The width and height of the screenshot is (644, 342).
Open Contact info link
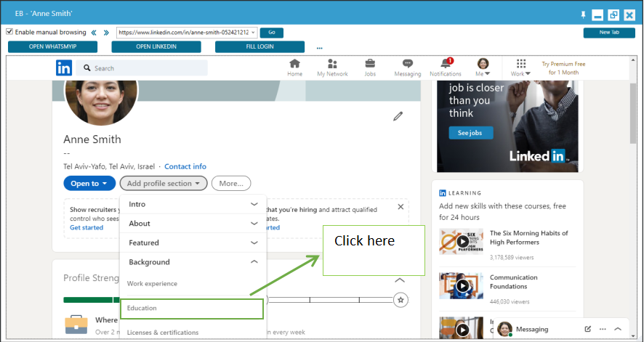coord(185,166)
